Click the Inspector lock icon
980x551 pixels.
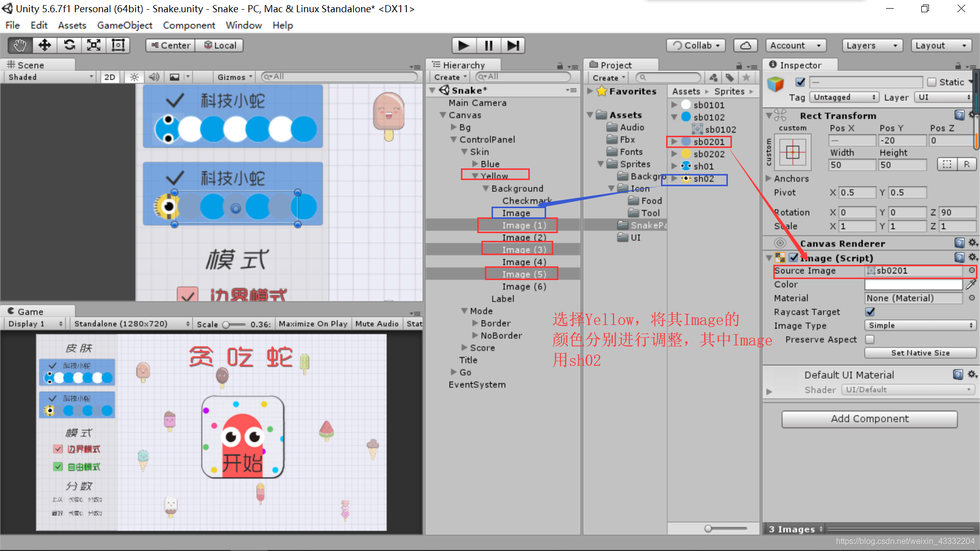pos(958,66)
